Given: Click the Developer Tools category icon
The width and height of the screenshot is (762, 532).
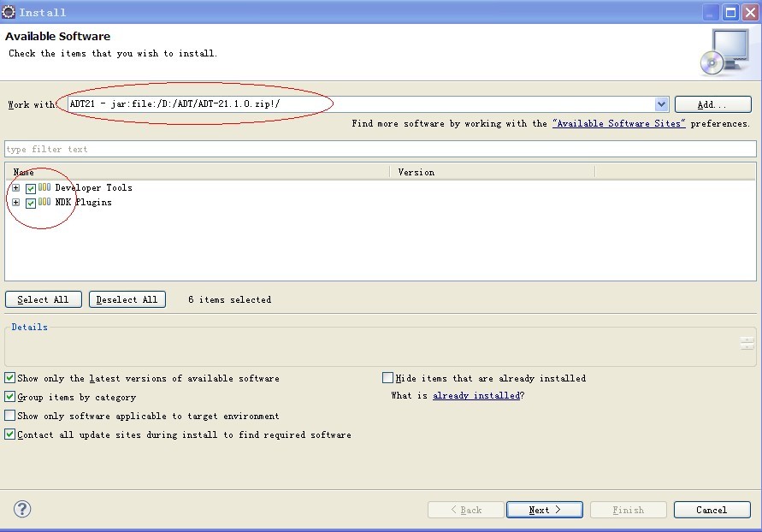Looking at the screenshot, I should coord(44,187).
